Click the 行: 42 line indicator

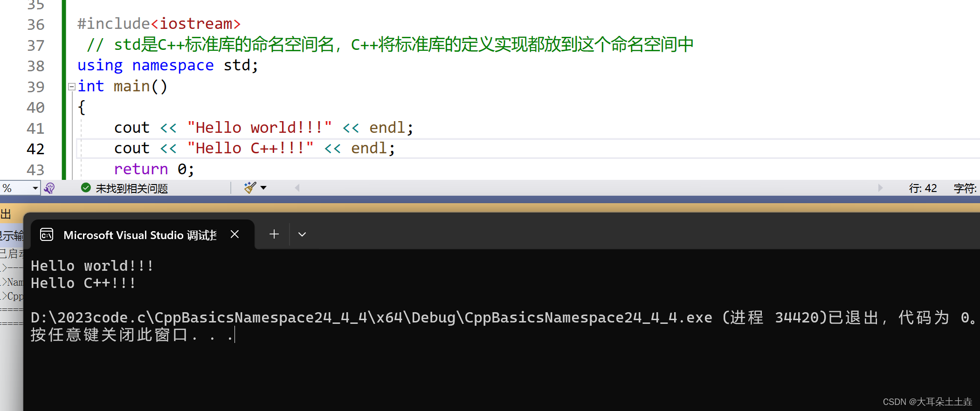click(x=923, y=188)
